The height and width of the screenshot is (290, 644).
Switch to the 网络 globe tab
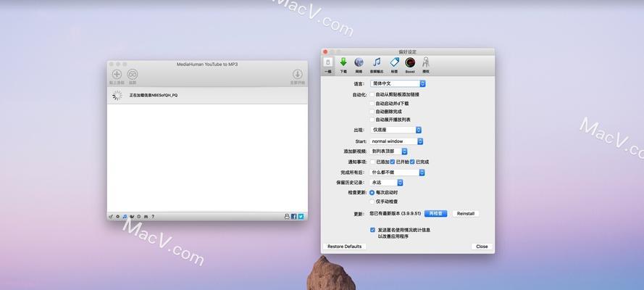point(359,65)
